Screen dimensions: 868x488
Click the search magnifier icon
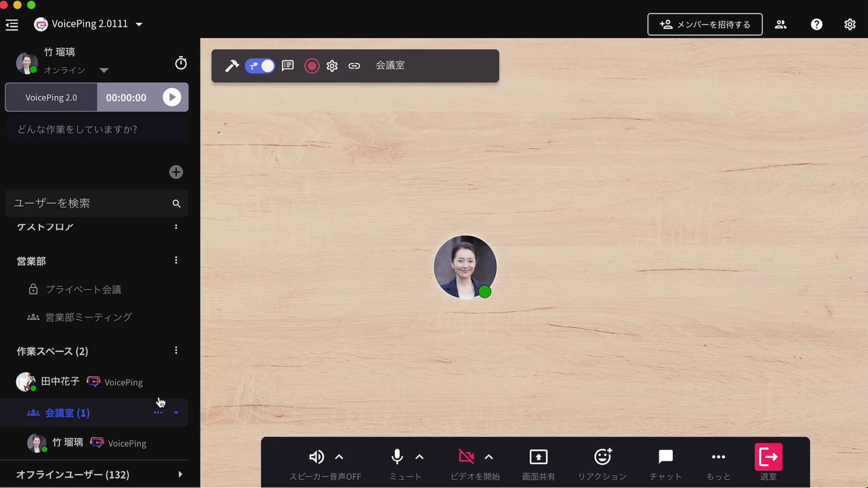[176, 203]
